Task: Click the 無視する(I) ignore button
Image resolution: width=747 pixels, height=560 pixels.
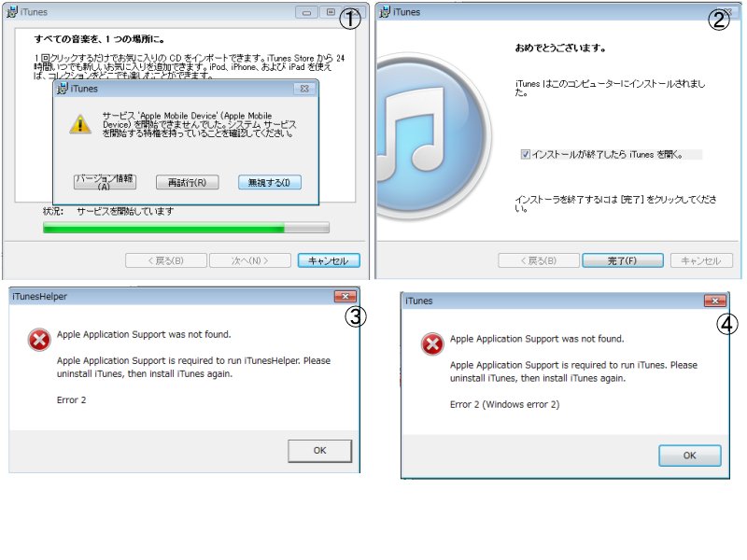Action: click(x=269, y=182)
